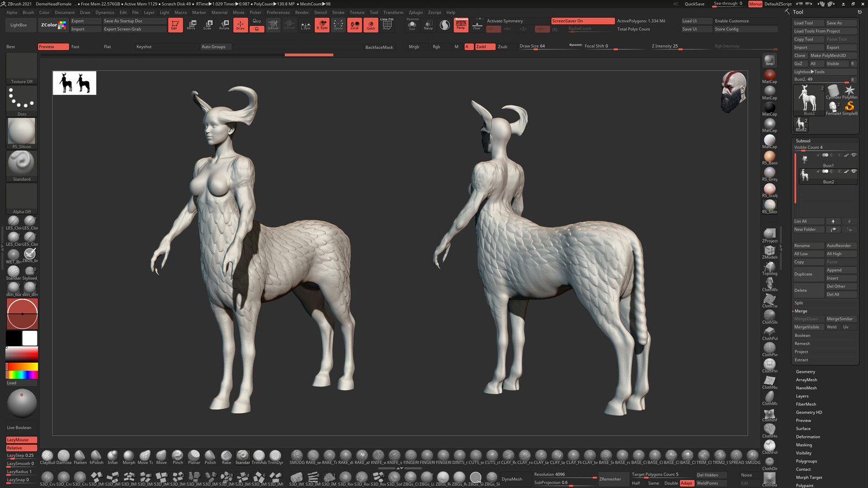The image size is (868, 488).
Task: Select the RS_Grey material sphere
Action: [x=769, y=174]
